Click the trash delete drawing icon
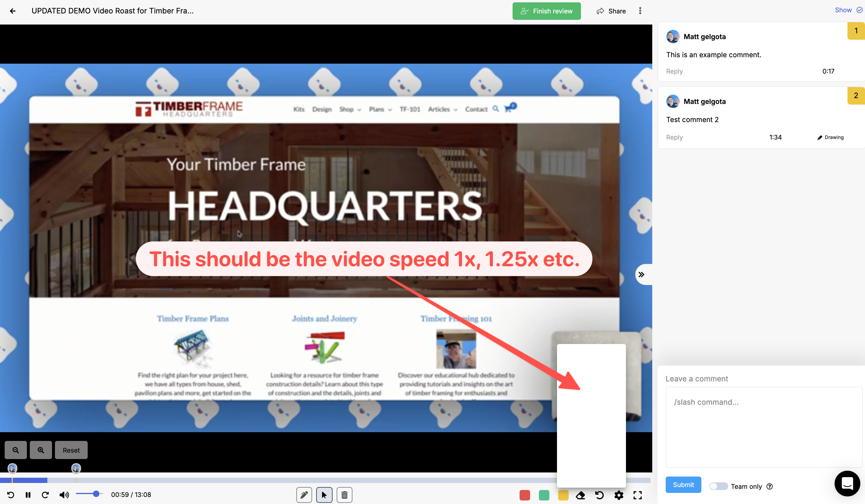This screenshot has width=865, height=504. pyautogui.click(x=344, y=495)
